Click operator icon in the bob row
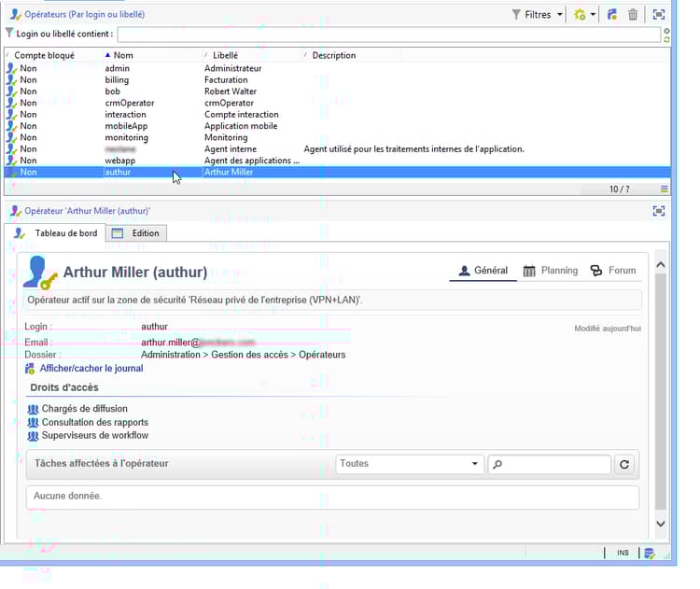The width and height of the screenshot is (700, 589). (11, 91)
